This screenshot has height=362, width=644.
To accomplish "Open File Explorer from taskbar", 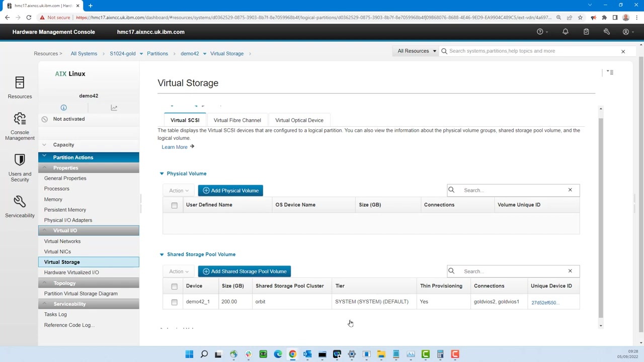I will pos(381,354).
